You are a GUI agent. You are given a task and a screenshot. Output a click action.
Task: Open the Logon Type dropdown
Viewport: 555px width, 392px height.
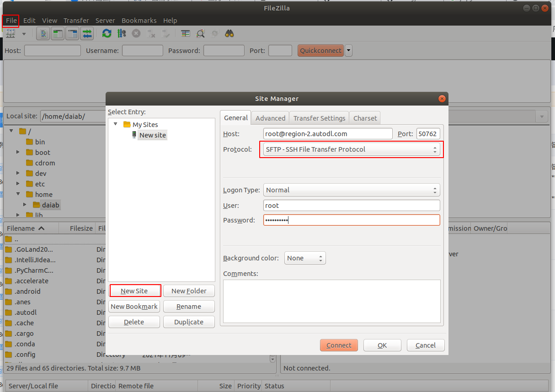click(x=352, y=190)
